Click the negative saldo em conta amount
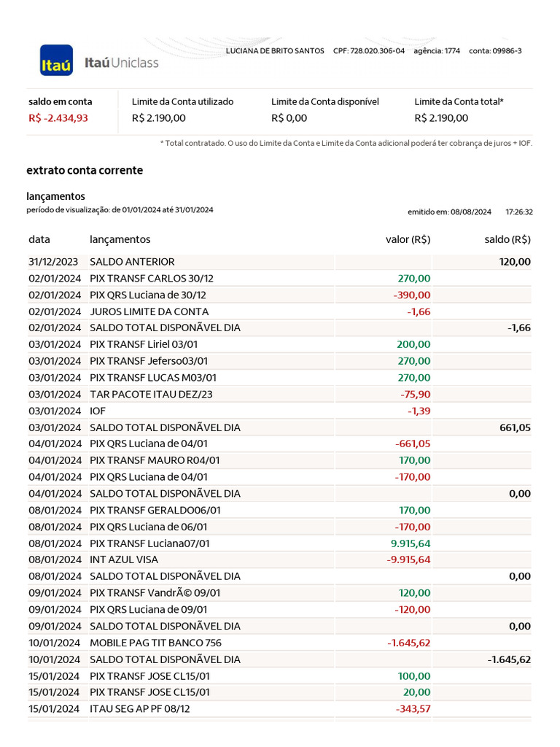Image resolution: width=560 pixels, height=747 pixels. click(58, 118)
